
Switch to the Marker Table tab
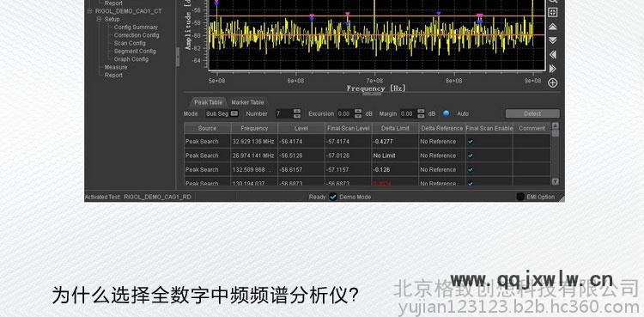pos(247,102)
